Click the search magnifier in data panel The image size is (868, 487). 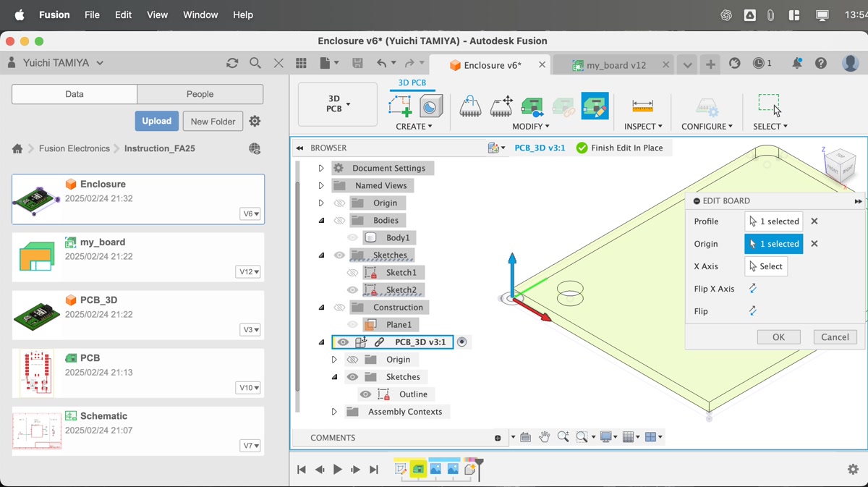point(255,63)
